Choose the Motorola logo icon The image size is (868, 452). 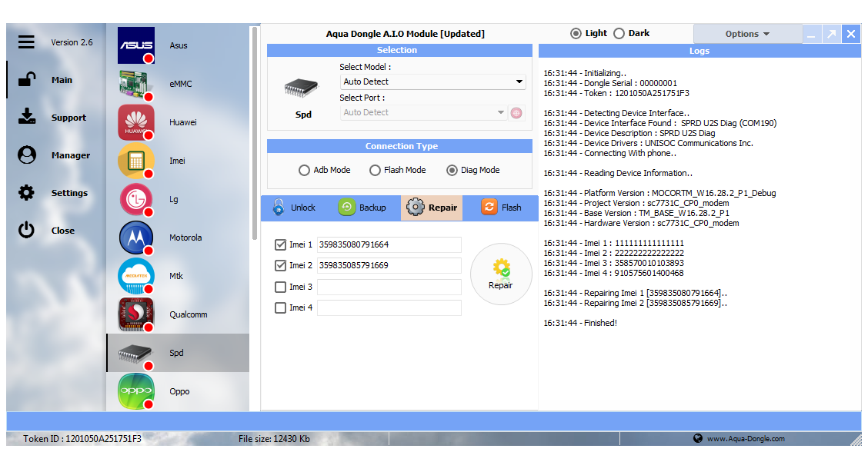pyautogui.click(x=136, y=238)
